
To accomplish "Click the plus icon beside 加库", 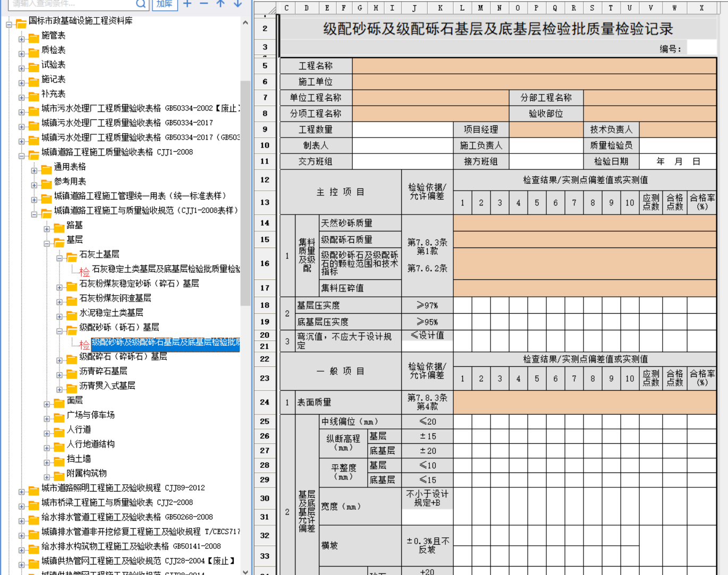I will pos(187,4).
